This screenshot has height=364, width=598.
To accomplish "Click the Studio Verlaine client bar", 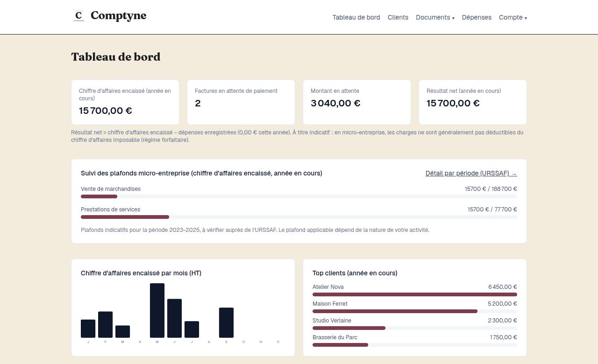I will pyautogui.click(x=415, y=328).
